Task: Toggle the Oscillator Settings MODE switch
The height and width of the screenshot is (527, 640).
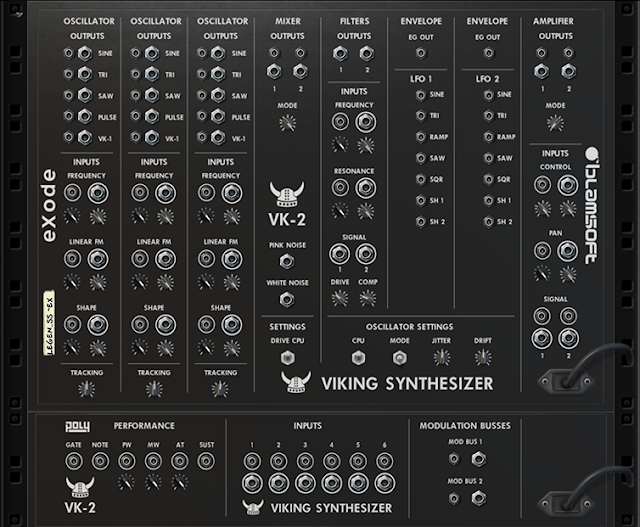Action: click(399, 358)
